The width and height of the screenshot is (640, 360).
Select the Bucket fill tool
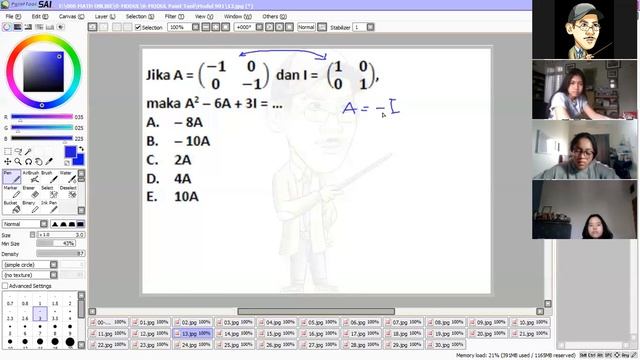pos(11,207)
